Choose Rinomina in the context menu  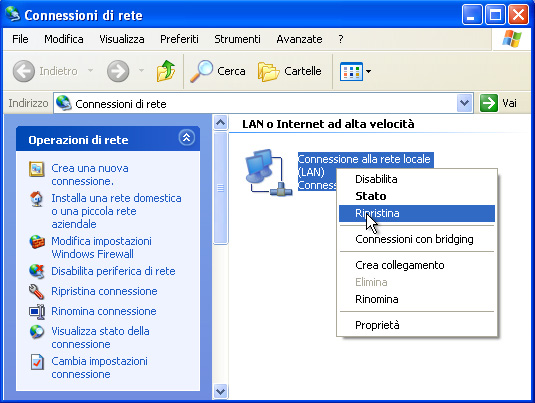[x=417, y=299]
